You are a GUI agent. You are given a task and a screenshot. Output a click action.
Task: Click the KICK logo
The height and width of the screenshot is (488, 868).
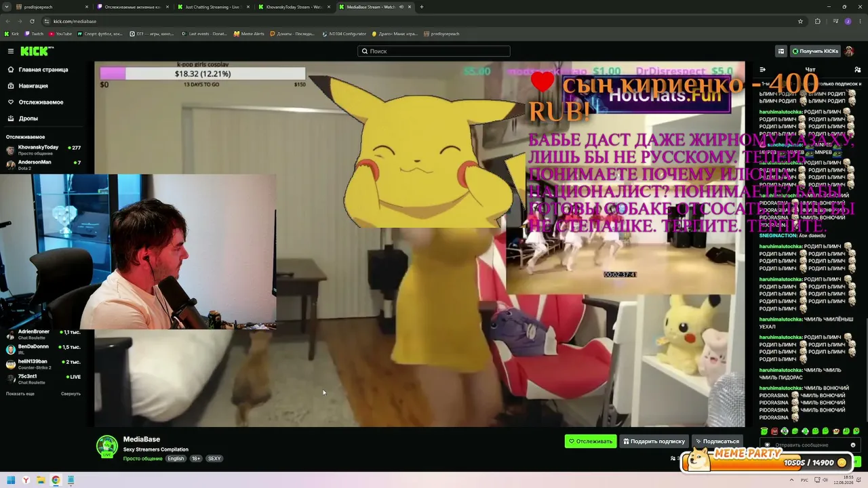tap(37, 51)
